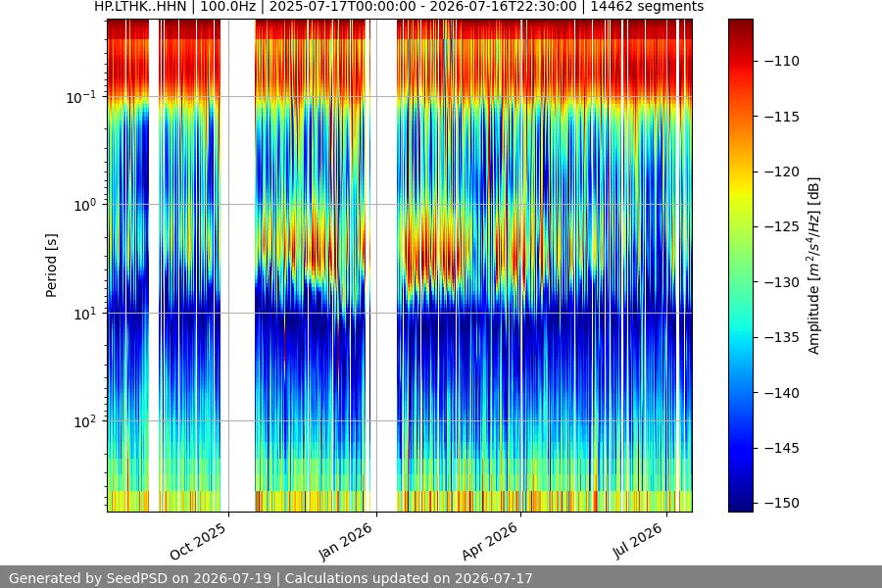
Task: Click the 'Jul 2026' x-axis label
Action: 637,540
